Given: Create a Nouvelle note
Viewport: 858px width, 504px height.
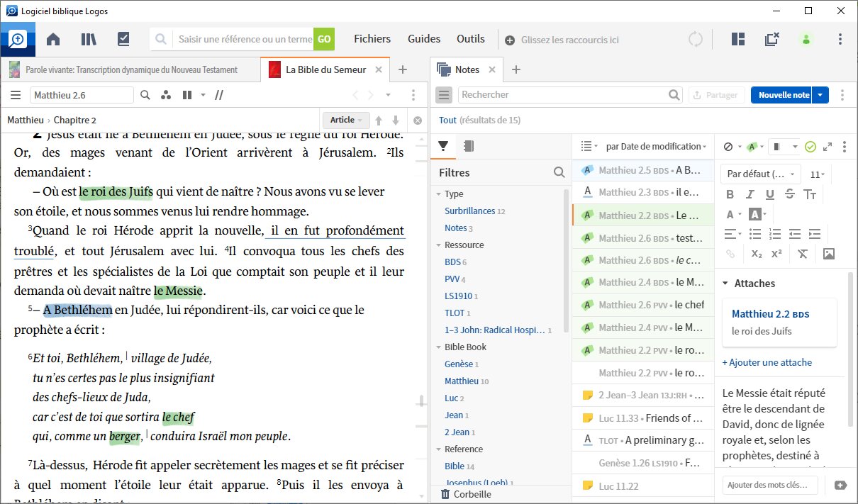Looking at the screenshot, I should [783, 95].
